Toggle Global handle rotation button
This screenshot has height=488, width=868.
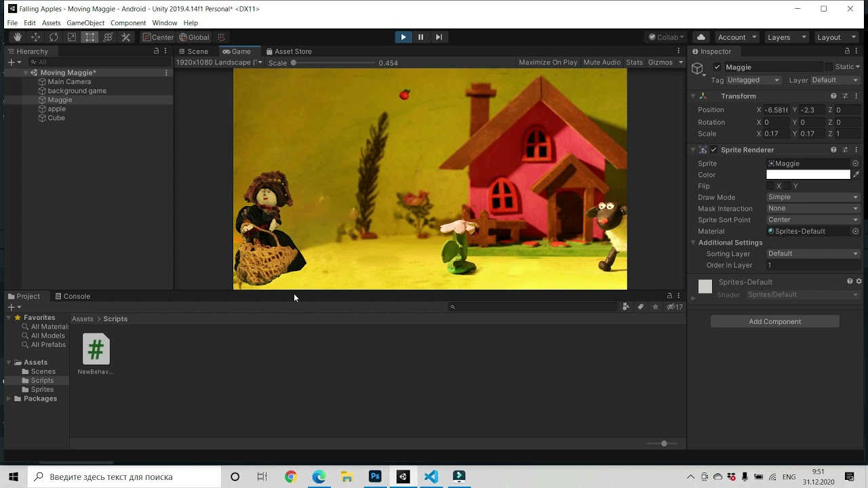click(x=195, y=37)
